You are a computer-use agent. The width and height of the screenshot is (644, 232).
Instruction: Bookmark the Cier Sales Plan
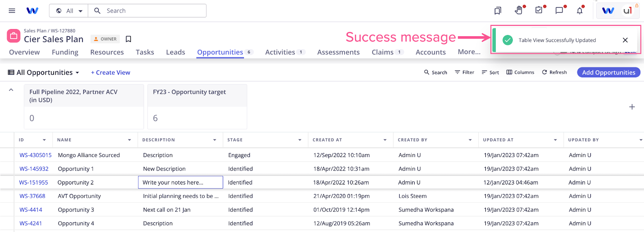(128, 39)
